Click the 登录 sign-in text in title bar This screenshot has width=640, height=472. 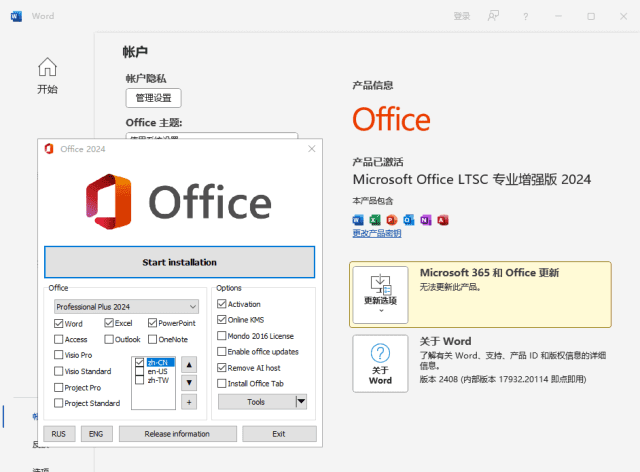[462, 16]
